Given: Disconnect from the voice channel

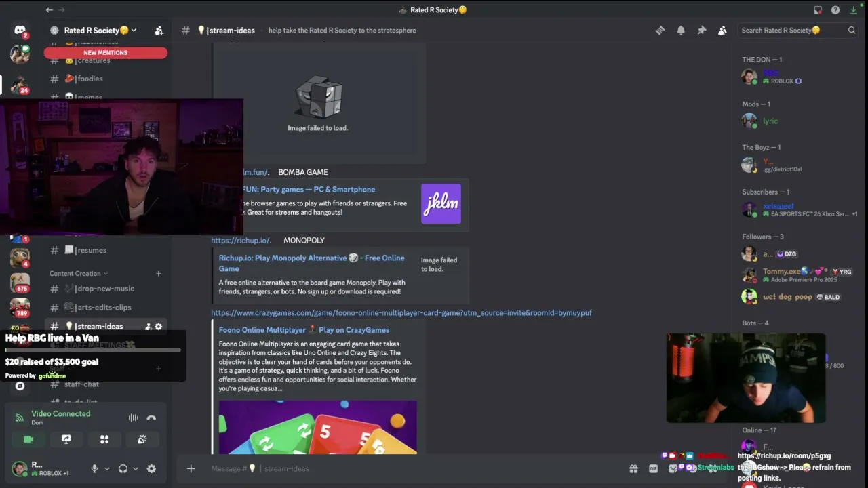Looking at the screenshot, I should (x=151, y=418).
